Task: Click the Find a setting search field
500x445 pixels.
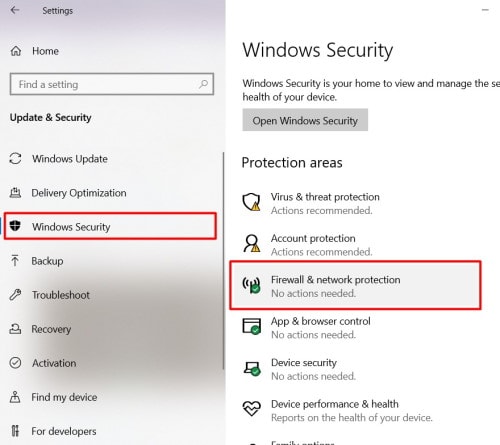Action: [x=112, y=84]
